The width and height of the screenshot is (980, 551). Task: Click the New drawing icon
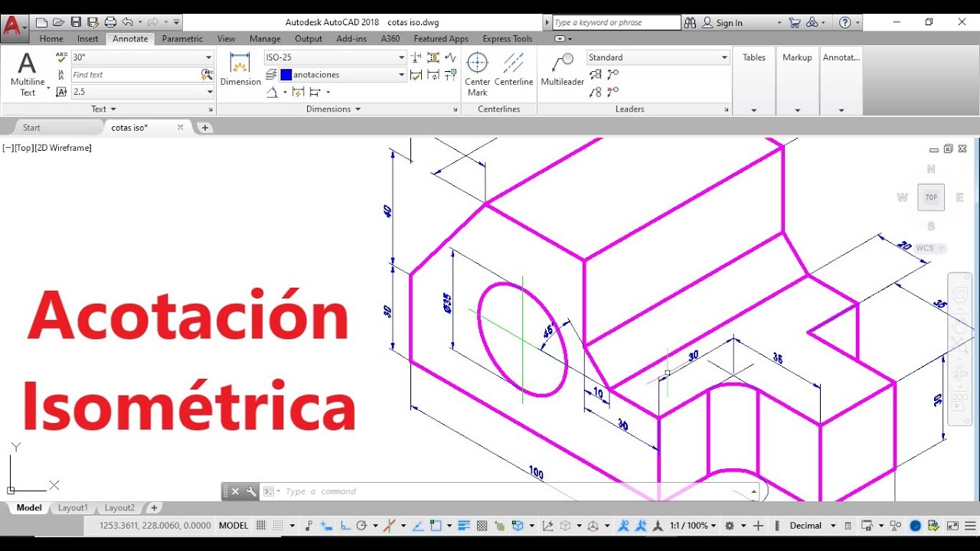pyautogui.click(x=41, y=22)
